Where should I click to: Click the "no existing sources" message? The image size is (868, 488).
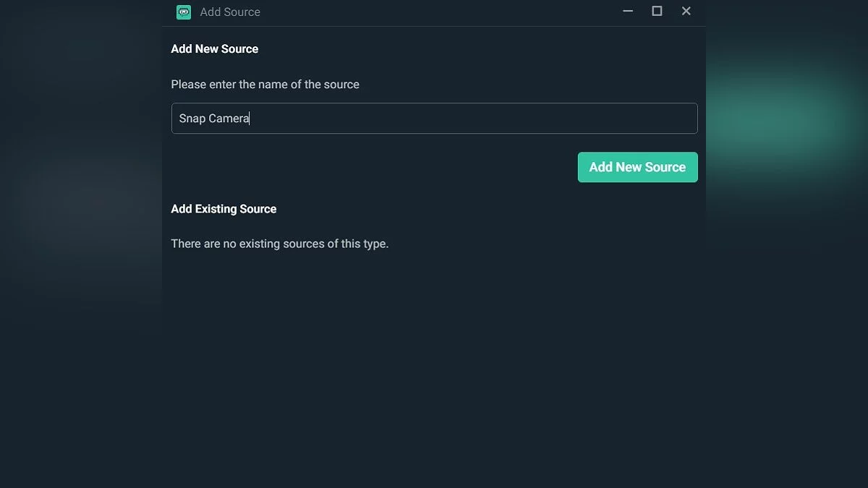(x=280, y=244)
